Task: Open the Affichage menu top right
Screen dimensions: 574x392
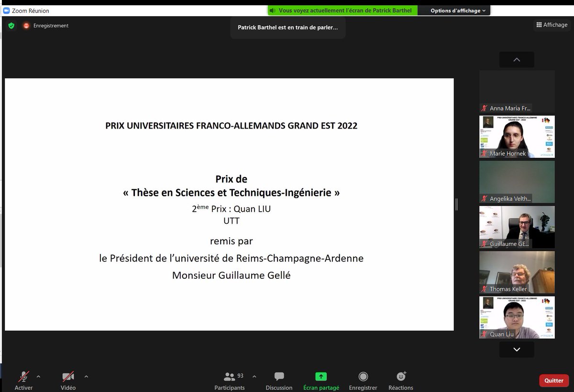Action: click(x=552, y=25)
